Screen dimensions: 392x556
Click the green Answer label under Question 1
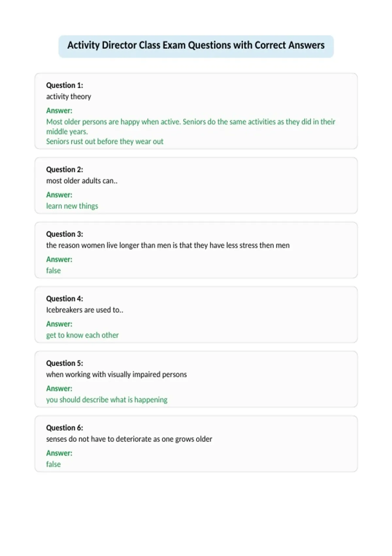pyautogui.click(x=59, y=111)
